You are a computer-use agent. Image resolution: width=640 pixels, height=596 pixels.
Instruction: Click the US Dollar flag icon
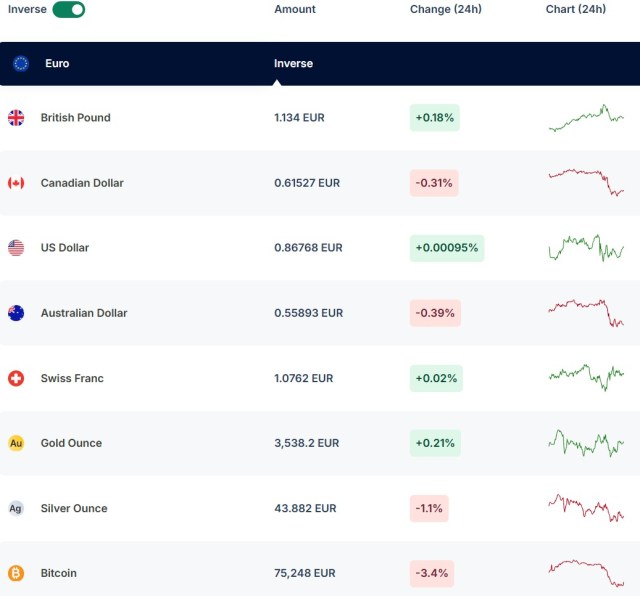16,248
